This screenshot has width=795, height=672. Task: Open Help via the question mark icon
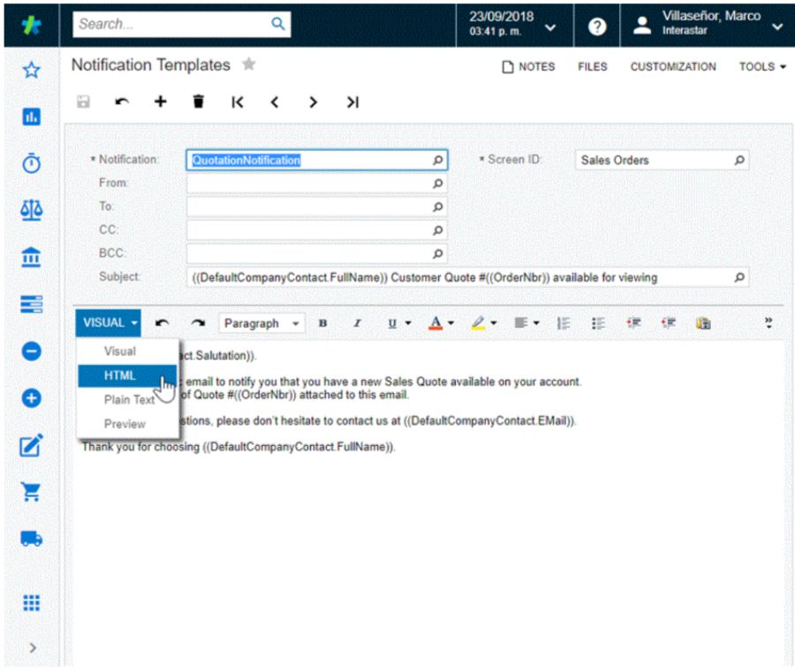[x=596, y=25]
